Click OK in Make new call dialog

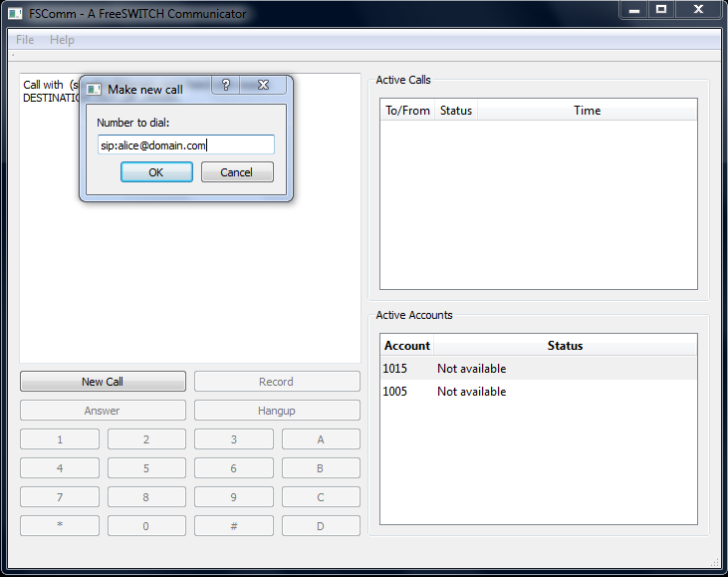[x=156, y=172]
